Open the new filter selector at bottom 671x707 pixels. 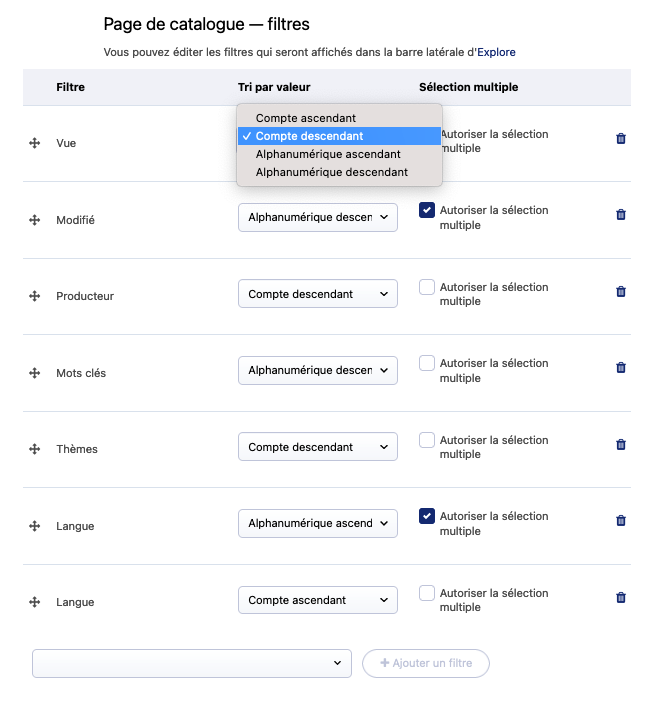click(x=191, y=664)
